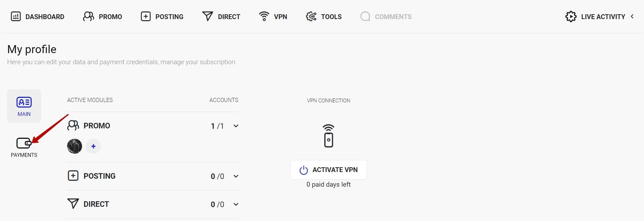The image size is (644, 221).
Task: Open the Payments wallet icon
Action: coord(24,143)
